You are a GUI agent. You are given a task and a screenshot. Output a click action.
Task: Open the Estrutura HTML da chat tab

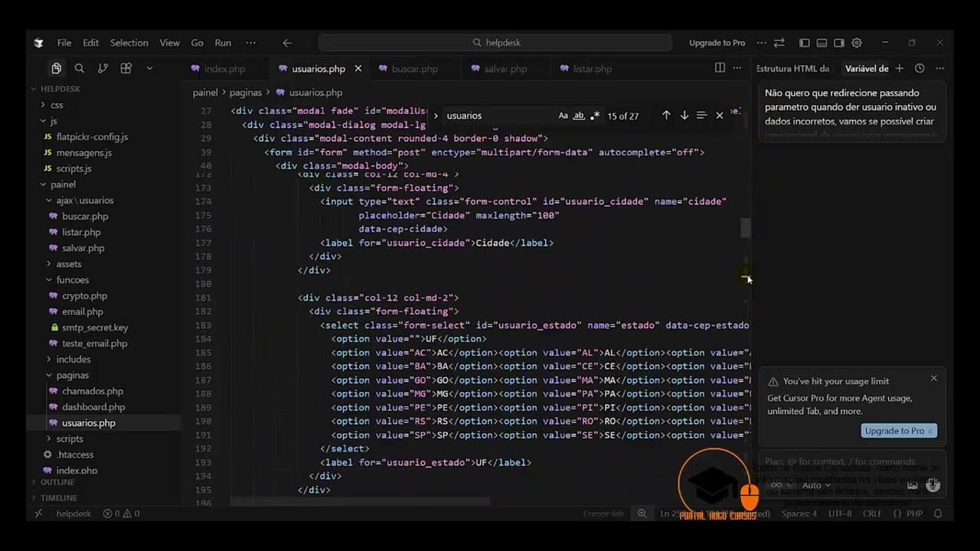point(792,69)
